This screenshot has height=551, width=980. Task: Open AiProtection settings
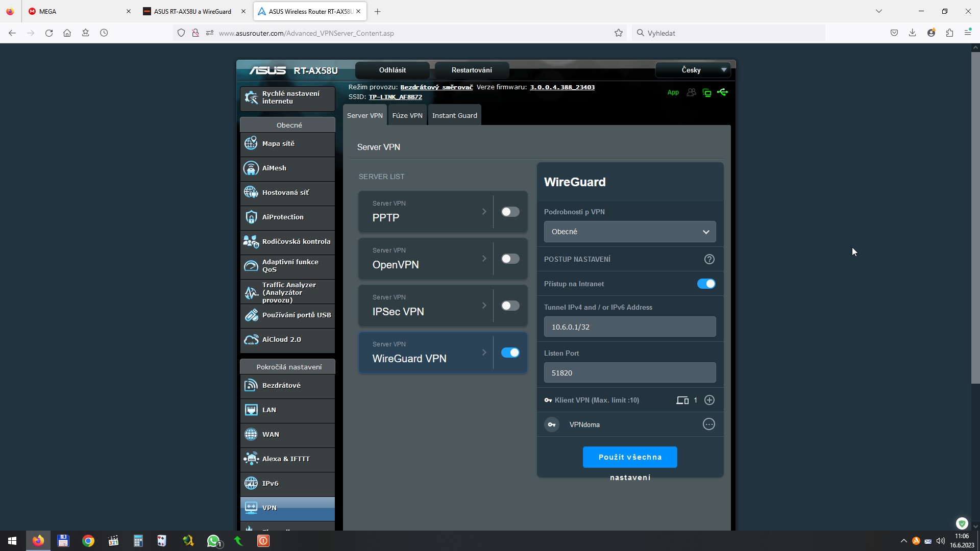point(287,217)
